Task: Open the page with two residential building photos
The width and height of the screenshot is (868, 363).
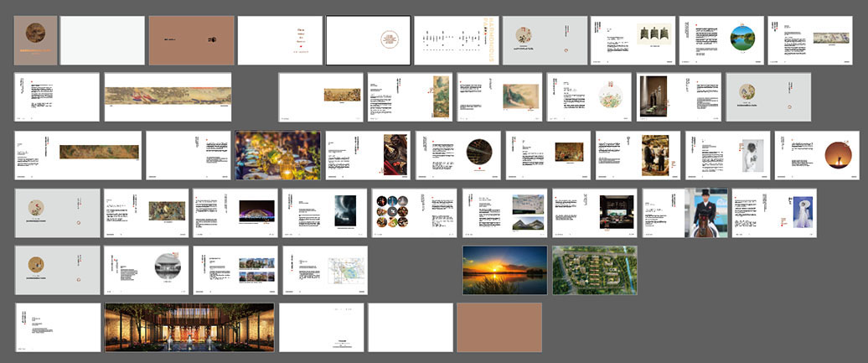Action: (x=235, y=269)
